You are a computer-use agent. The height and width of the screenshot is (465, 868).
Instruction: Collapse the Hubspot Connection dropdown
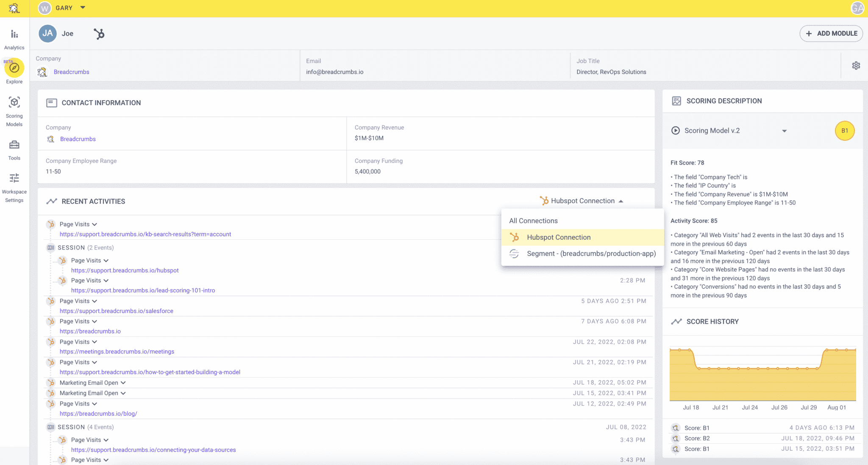click(621, 201)
